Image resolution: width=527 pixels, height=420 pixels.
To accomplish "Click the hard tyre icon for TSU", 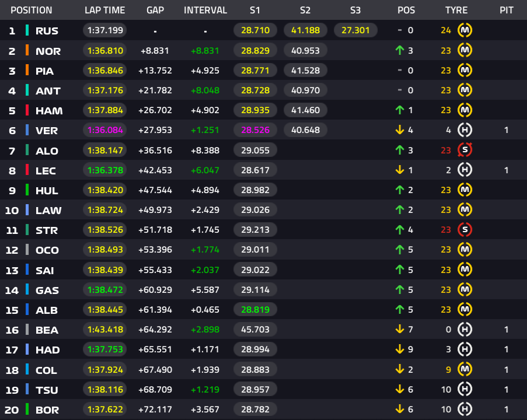I will pyautogui.click(x=465, y=389).
